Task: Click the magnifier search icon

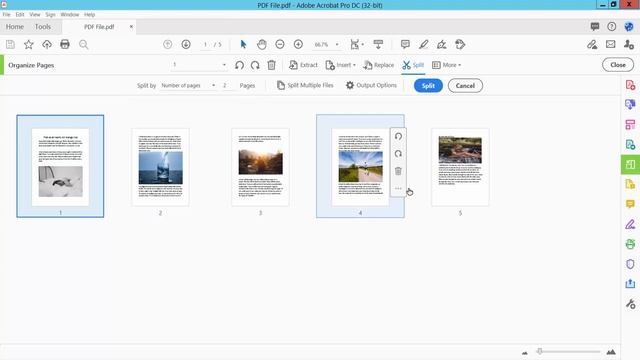Action: [84, 44]
